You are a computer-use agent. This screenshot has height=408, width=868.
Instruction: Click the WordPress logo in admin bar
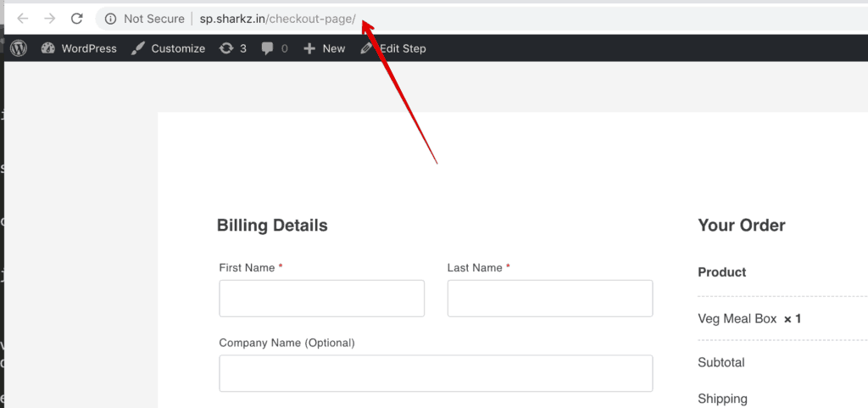tap(19, 48)
